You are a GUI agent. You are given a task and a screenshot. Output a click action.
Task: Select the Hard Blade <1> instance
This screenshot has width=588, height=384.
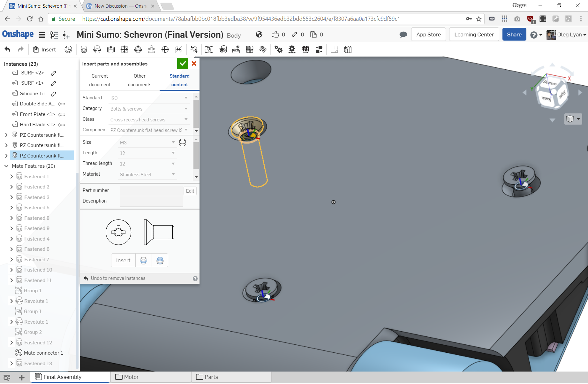pyautogui.click(x=37, y=125)
